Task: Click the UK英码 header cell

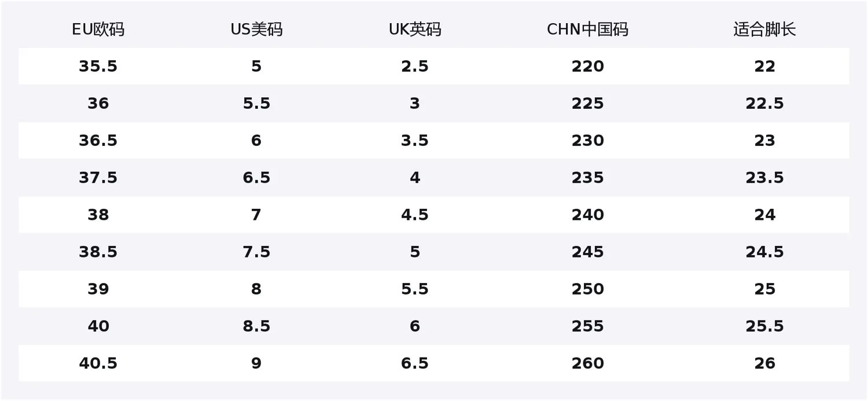Action: pos(415,30)
